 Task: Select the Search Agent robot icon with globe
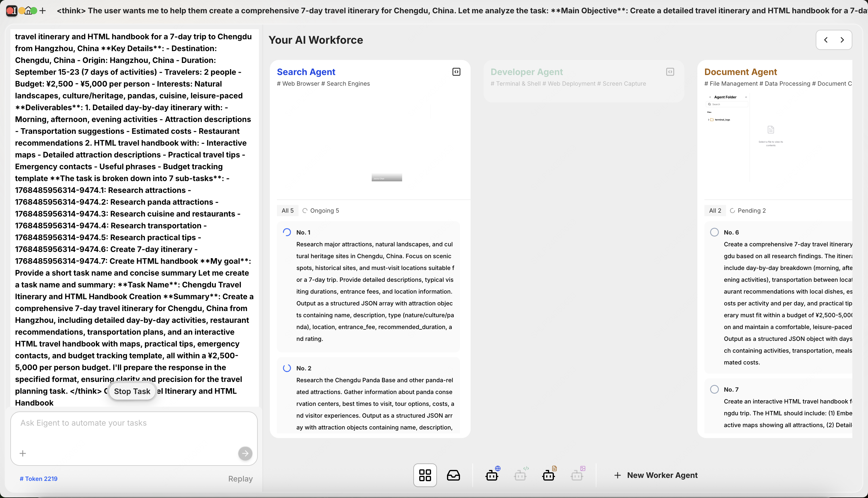click(x=492, y=475)
